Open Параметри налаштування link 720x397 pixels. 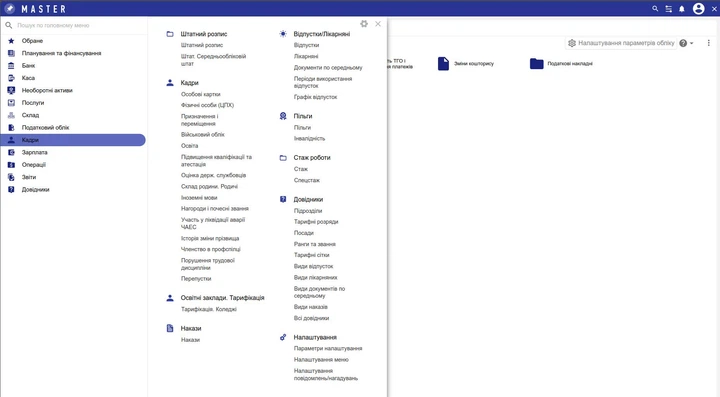pos(328,348)
